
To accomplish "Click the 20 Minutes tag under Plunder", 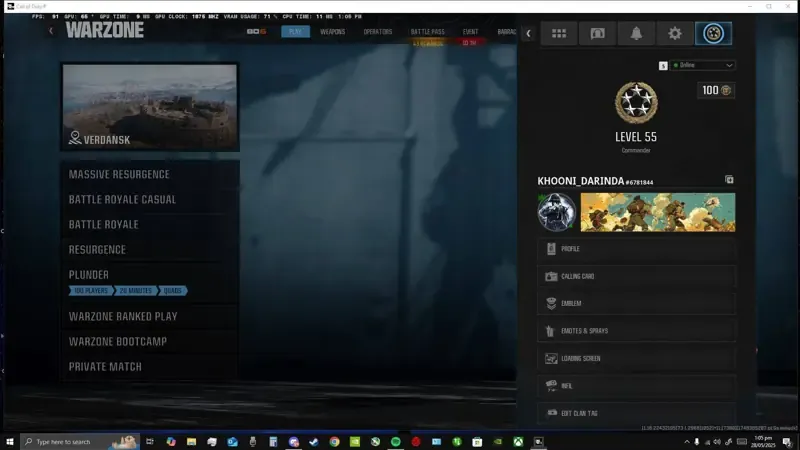I will point(136,291).
